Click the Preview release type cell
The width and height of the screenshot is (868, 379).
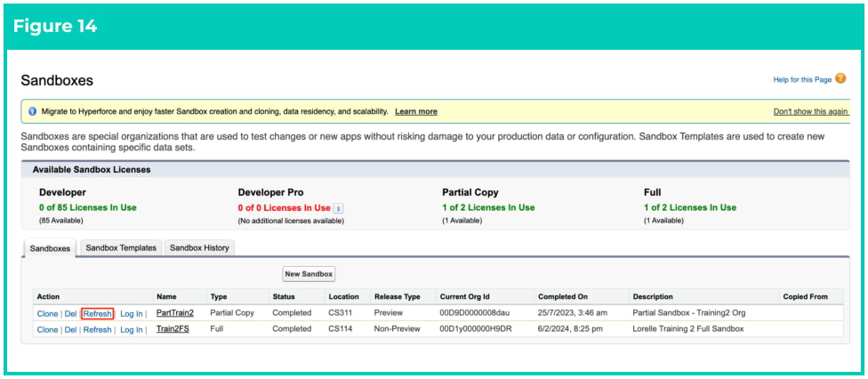[x=389, y=313]
